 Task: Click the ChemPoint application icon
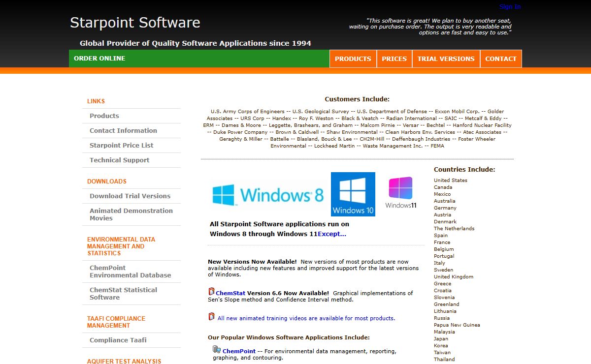tap(216, 350)
